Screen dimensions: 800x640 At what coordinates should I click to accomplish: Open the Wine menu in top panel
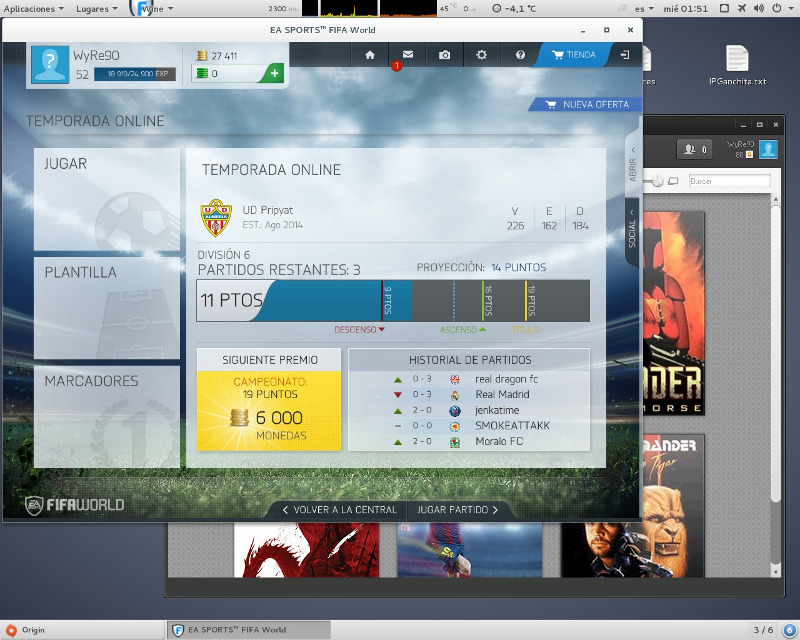[152, 9]
